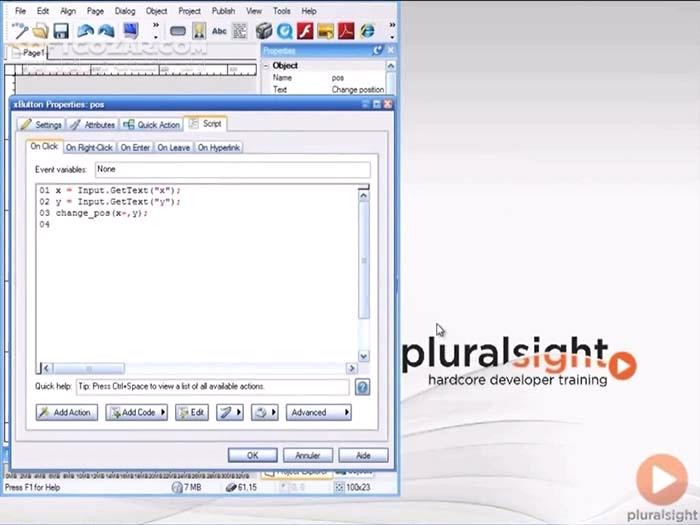The image size is (700, 525).
Task: Switch to the Quick Action tab
Action: point(152,125)
